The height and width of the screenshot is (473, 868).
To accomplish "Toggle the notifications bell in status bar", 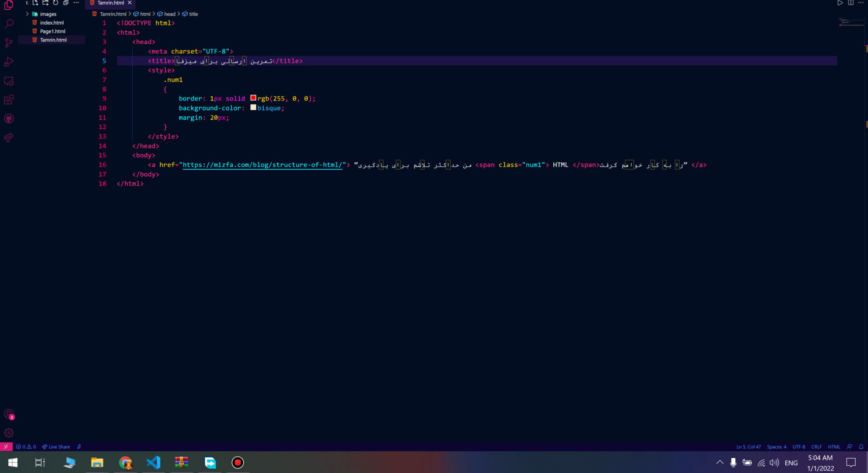I will point(861,446).
